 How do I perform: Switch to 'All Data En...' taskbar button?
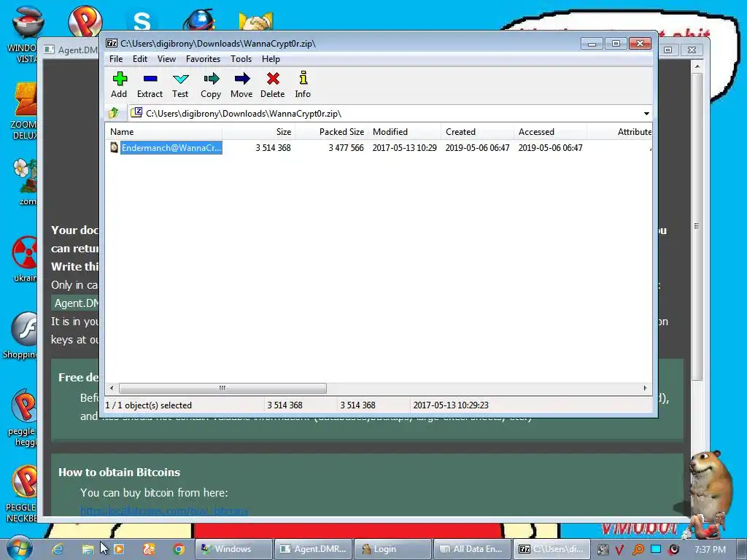click(473, 549)
